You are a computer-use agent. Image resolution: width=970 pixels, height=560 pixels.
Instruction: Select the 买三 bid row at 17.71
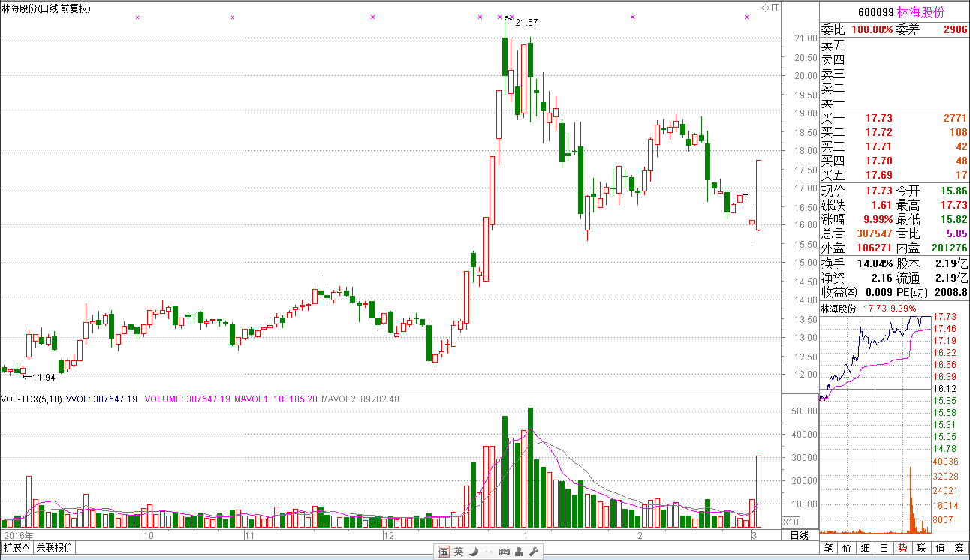tap(894, 146)
